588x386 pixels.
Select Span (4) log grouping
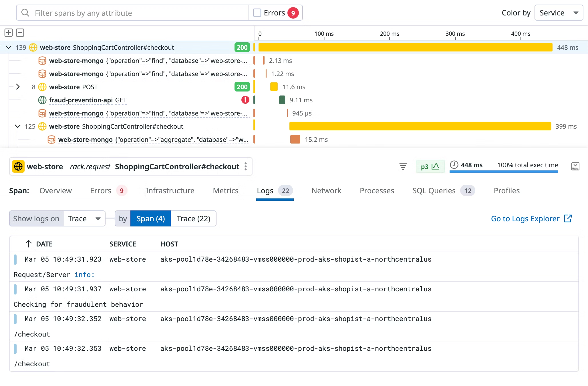tap(150, 218)
